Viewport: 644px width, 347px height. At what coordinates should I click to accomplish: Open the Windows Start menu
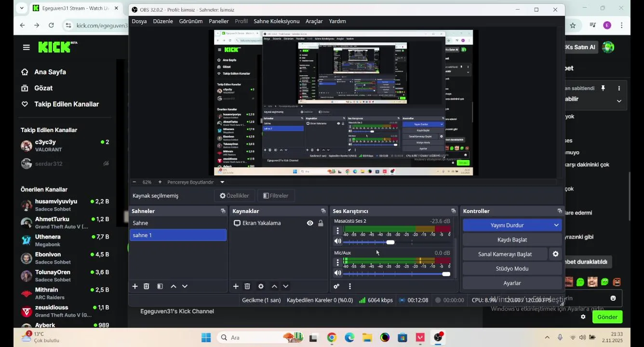click(206, 337)
